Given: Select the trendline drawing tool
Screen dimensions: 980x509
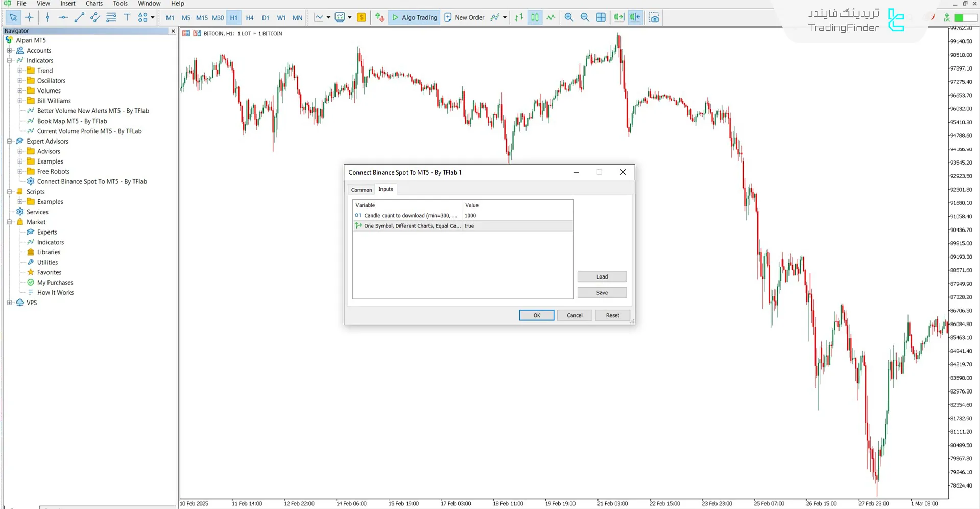Looking at the screenshot, I should pos(79,17).
